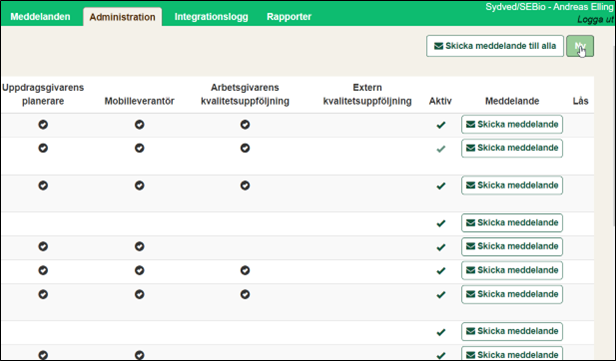Viewport: 616px width, 361px height.
Task: Click the second row's Mobilleverantör check icon
Action: pyautogui.click(x=139, y=148)
